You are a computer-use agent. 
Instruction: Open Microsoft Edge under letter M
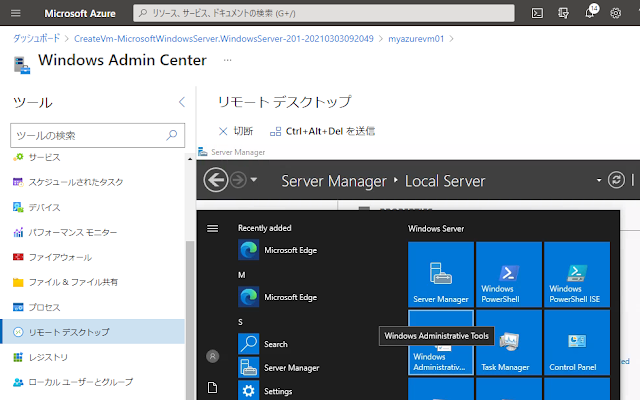[278, 297]
